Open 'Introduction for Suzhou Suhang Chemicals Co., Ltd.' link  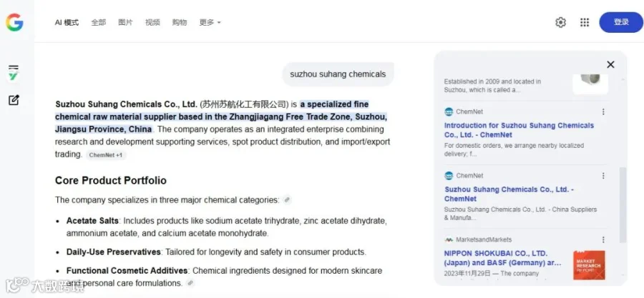click(x=519, y=130)
